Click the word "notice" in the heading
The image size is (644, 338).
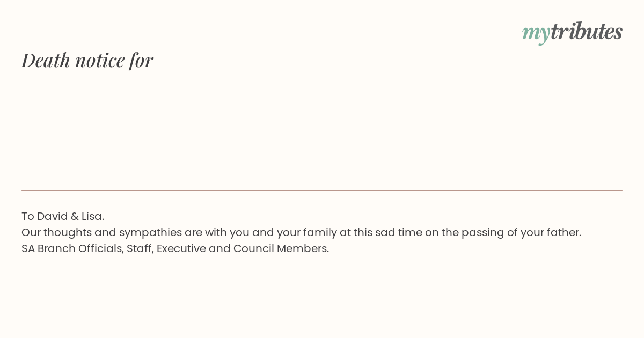(100, 60)
